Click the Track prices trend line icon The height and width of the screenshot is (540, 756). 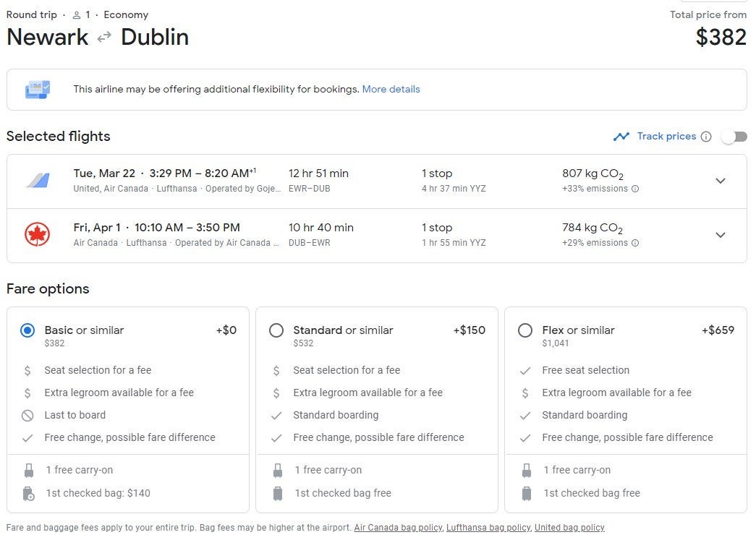pyautogui.click(x=621, y=137)
